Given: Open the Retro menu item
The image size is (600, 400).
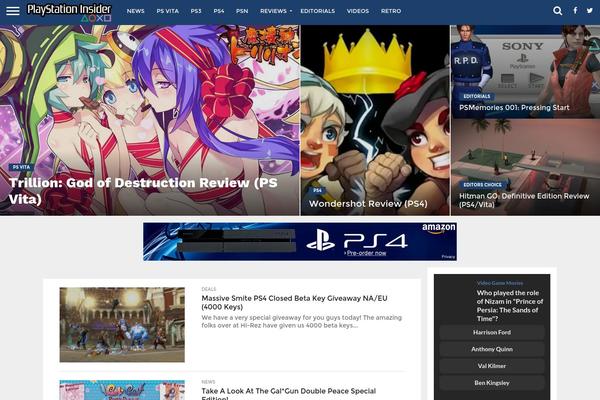Looking at the screenshot, I should (x=391, y=11).
